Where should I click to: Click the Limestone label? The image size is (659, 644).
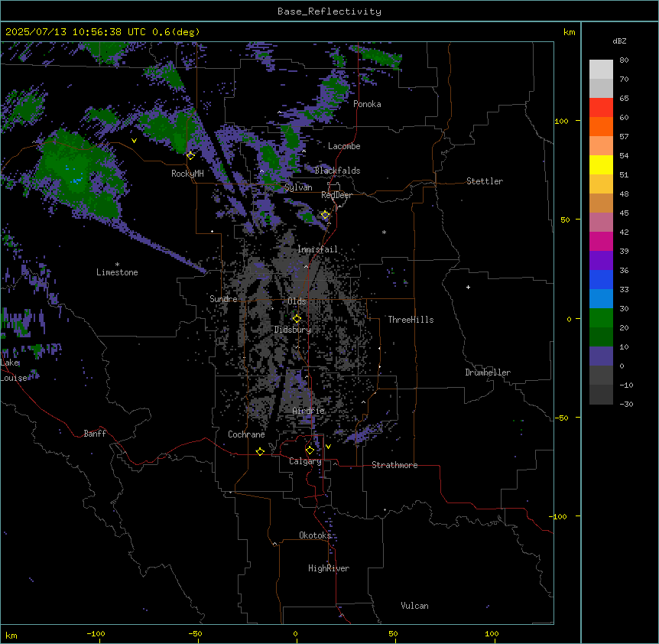[117, 272]
